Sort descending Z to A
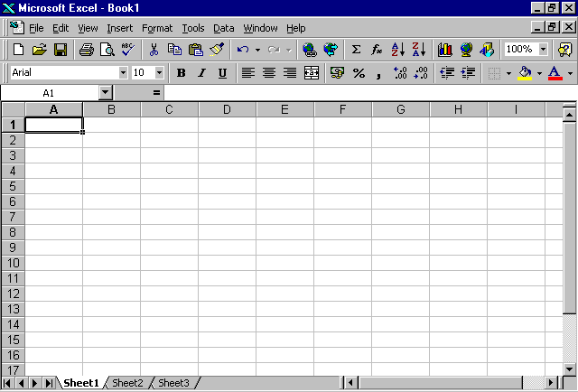 419,49
